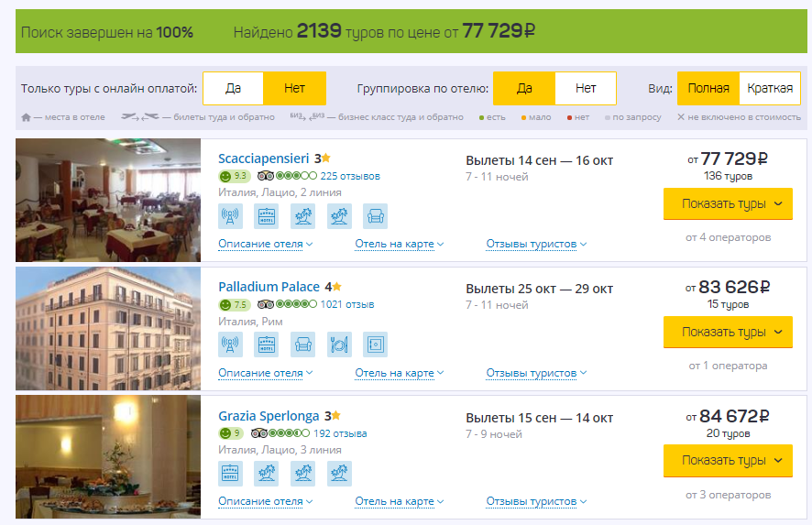Viewport: 812px width, 525px height.
Task: Open the Grazia Sperlonga buffet photo
Action: 108,456
